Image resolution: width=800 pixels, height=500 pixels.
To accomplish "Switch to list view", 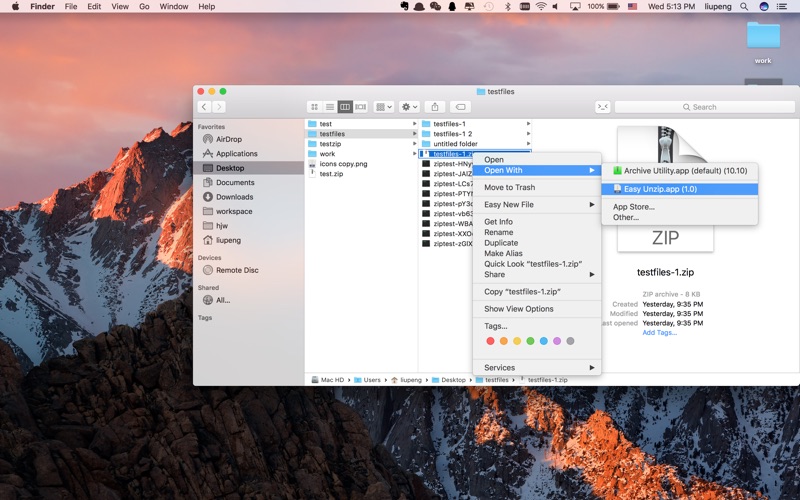I will pos(330,107).
